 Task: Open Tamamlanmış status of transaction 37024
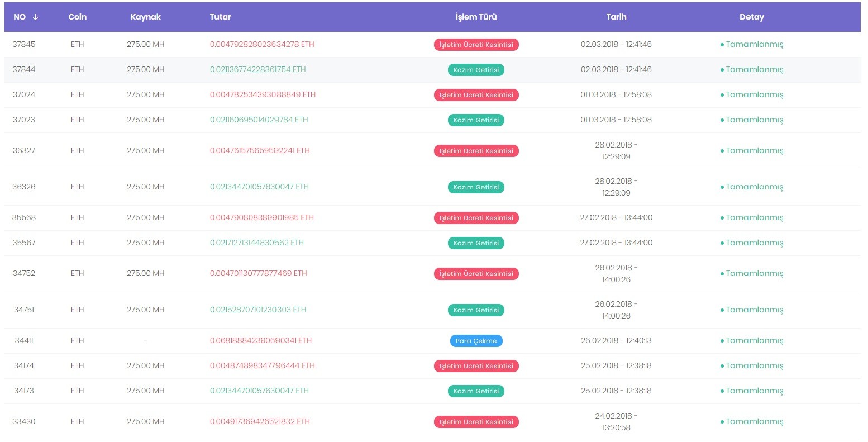pyautogui.click(x=752, y=95)
